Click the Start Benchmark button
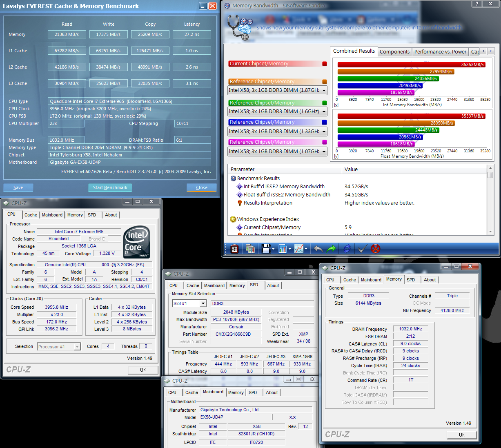Viewport: 501px width, 448px height. coord(110,188)
